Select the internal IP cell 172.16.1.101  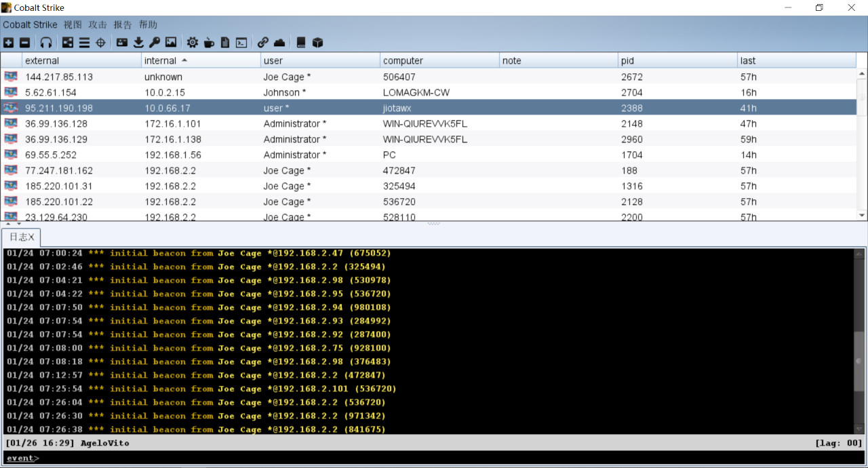tap(201, 123)
